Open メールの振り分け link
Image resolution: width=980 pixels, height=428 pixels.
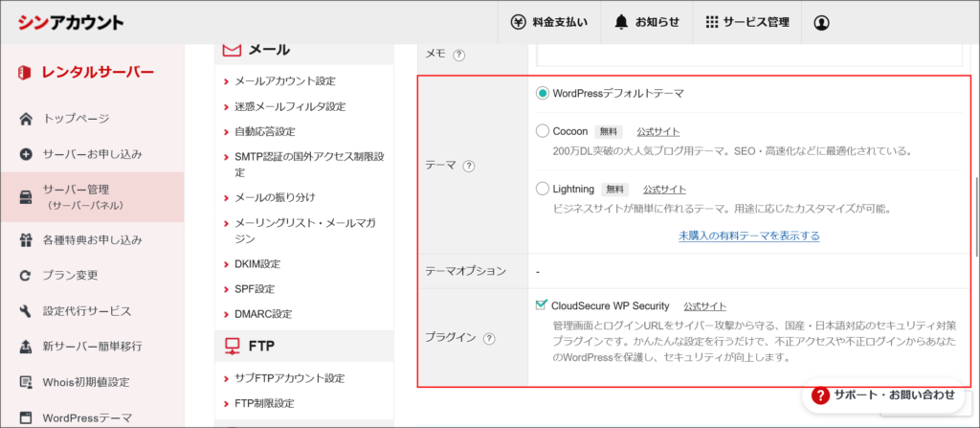pos(275,198)
